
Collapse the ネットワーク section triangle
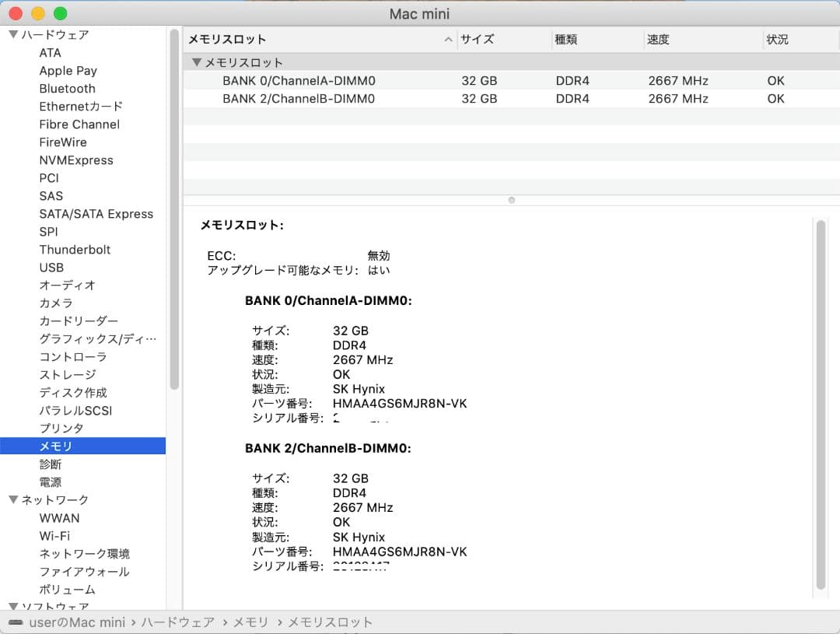click(14, 500)
